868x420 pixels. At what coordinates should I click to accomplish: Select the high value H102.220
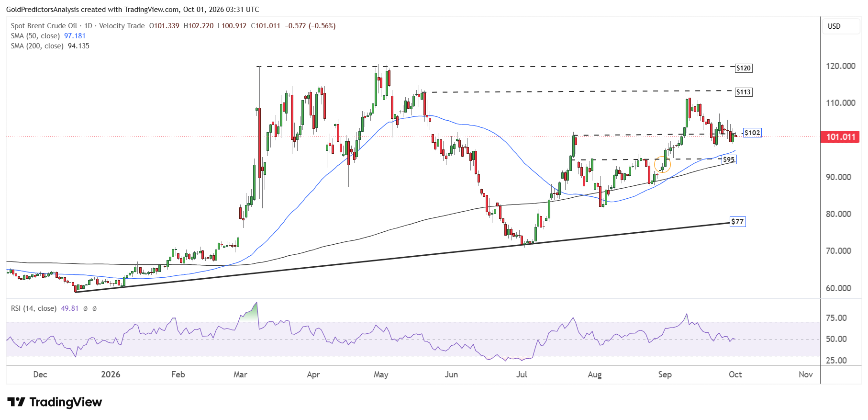[x=199, y=26]
